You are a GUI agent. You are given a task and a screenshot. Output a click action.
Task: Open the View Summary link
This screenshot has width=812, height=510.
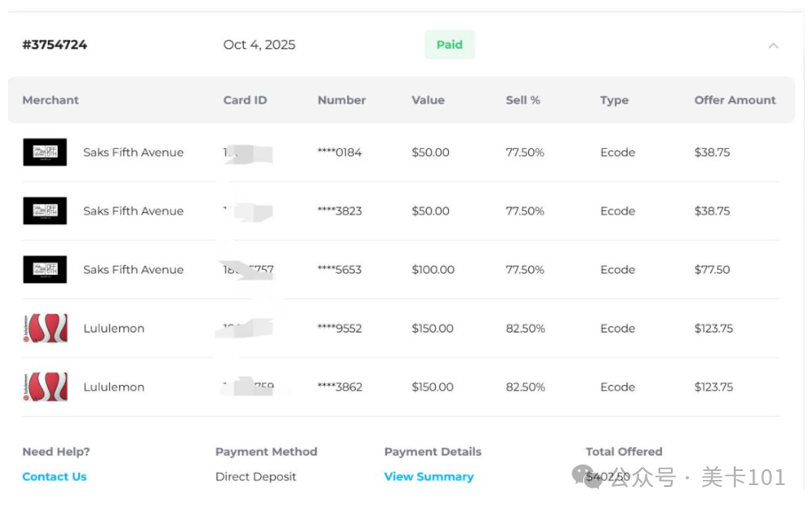click(429, 476)
